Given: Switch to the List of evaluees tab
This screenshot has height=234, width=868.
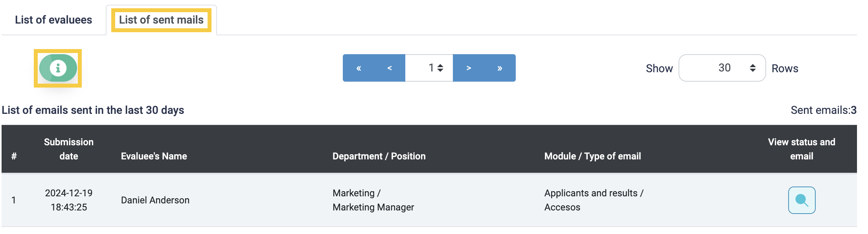Looking at the screenshot, I should (x=53, y=20).
